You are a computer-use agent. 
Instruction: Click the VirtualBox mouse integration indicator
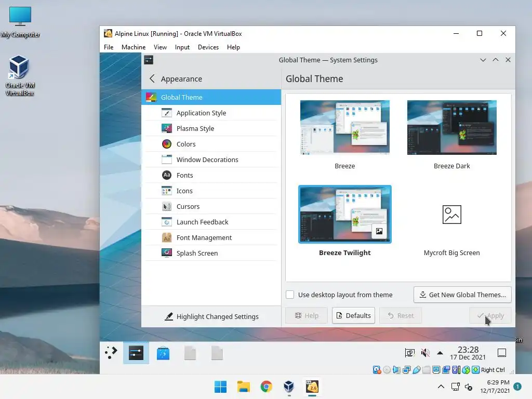click(x=466, y=370)
